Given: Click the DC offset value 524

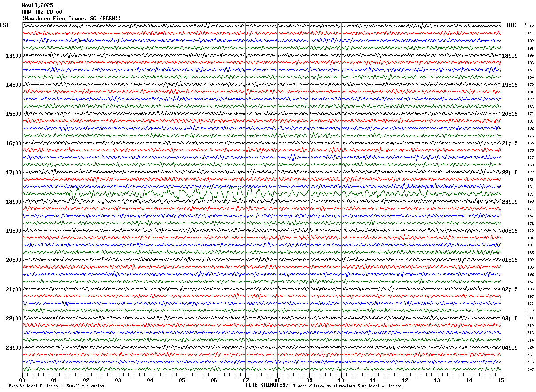Looking at the screenshot, I should pos(530,348).
